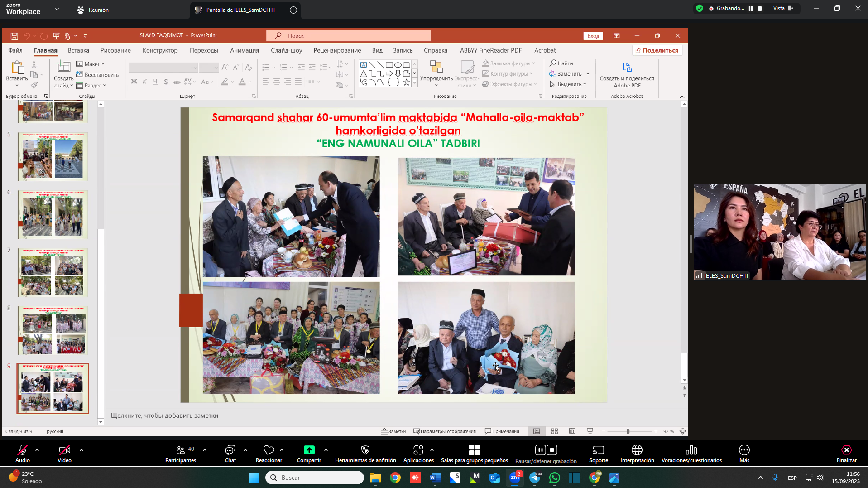Click the Создать слайд new slide icon
This screenshot has height=488, width=868.
(x=63, y=67)
